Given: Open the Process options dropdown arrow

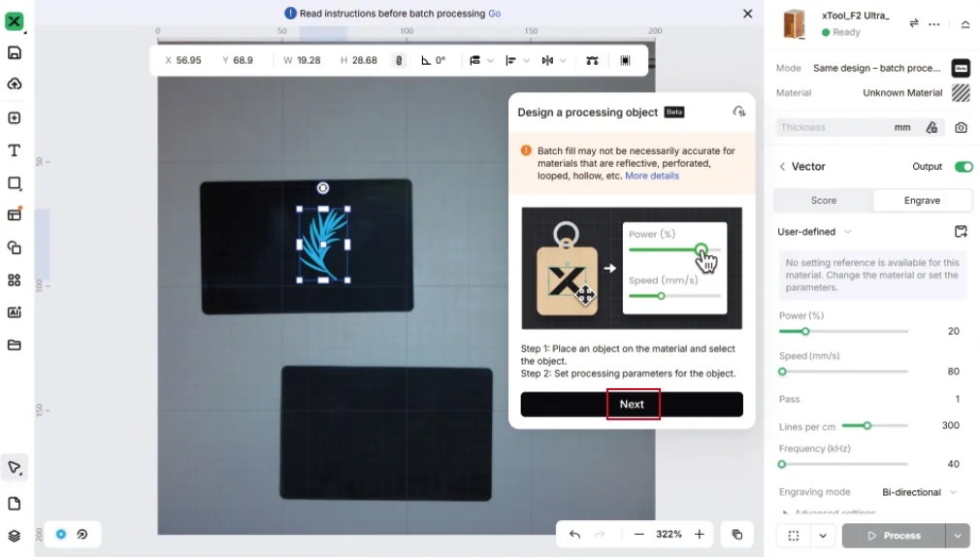Looking at the screenshot, I should pos(958,536).
